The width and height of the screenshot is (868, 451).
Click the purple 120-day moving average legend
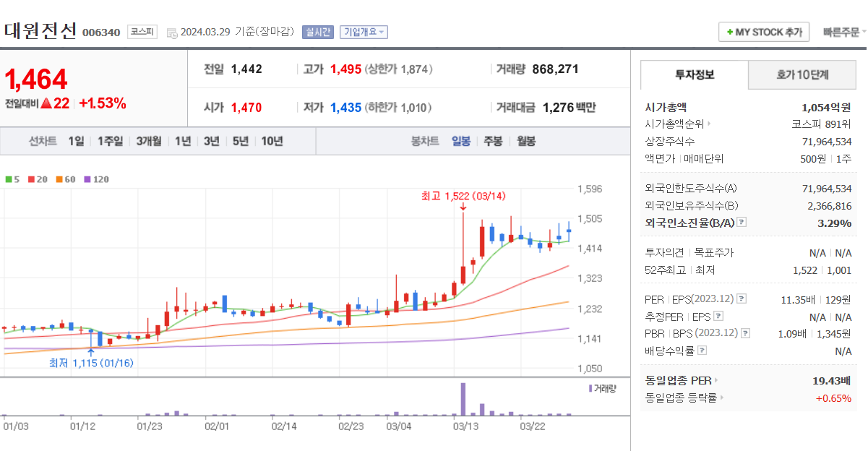point(96,179)
